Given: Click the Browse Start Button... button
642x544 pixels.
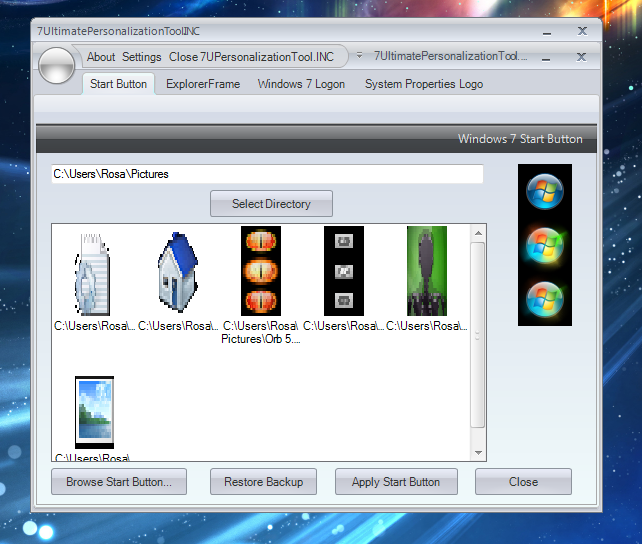Looking at the screenshot, I should pos(119,482).
